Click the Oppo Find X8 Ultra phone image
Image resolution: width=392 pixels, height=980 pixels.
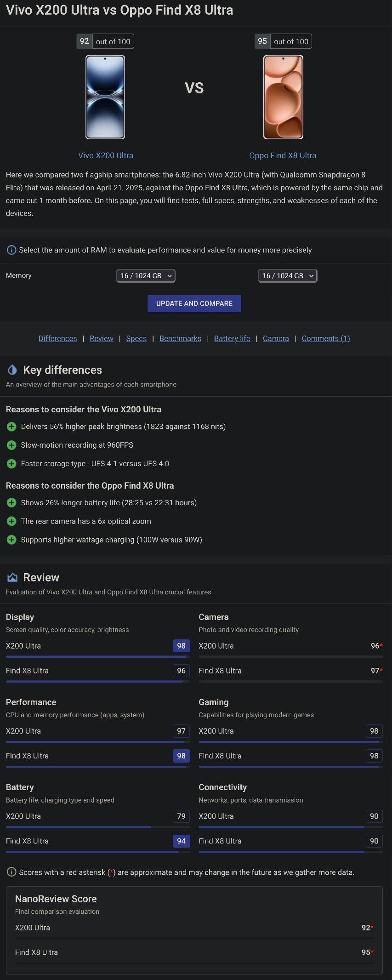pos(283,97)
